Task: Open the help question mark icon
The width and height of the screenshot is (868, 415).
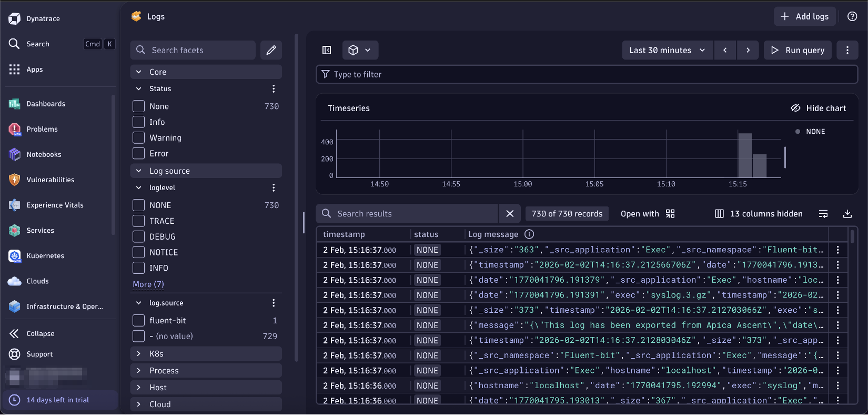Action: [852, 16]
